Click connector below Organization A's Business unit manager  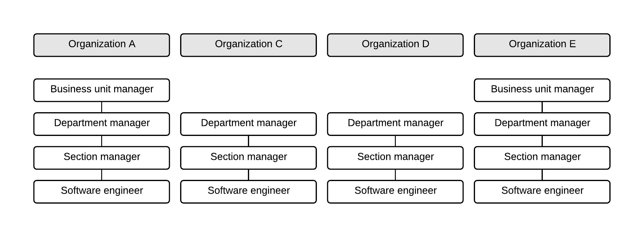[x=102, y=107]
